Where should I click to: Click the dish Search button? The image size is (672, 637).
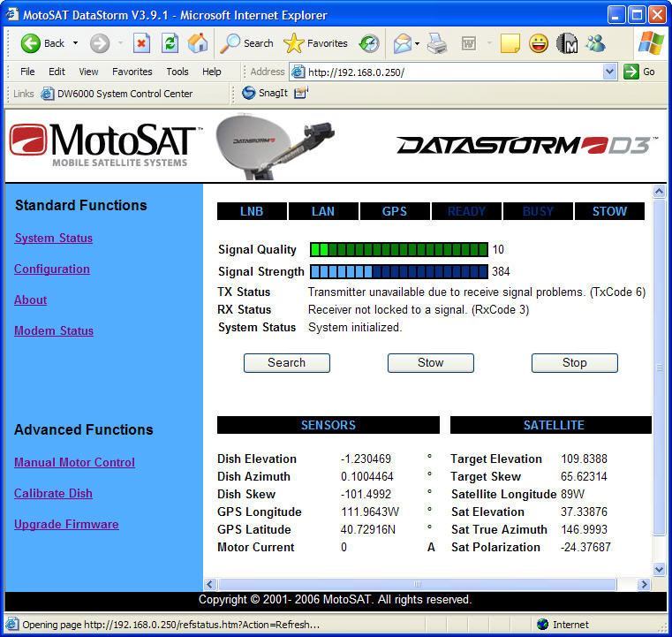click(x=287, y=362)
